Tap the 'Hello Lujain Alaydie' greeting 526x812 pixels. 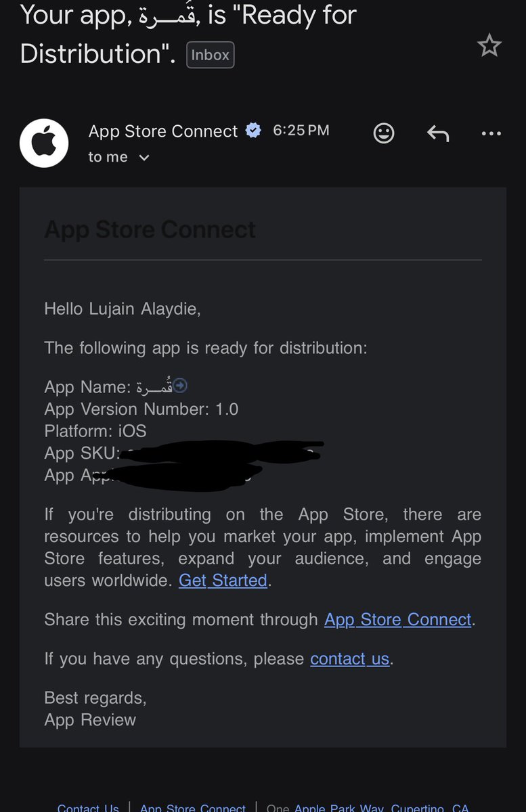123,309
